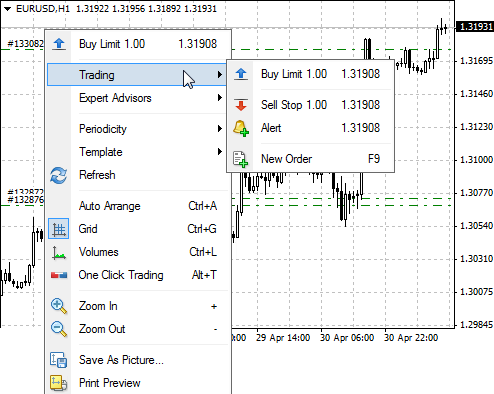Screen dimensions: 494x394
Task: Choose Refresh from the context menu
Action: 138,175
